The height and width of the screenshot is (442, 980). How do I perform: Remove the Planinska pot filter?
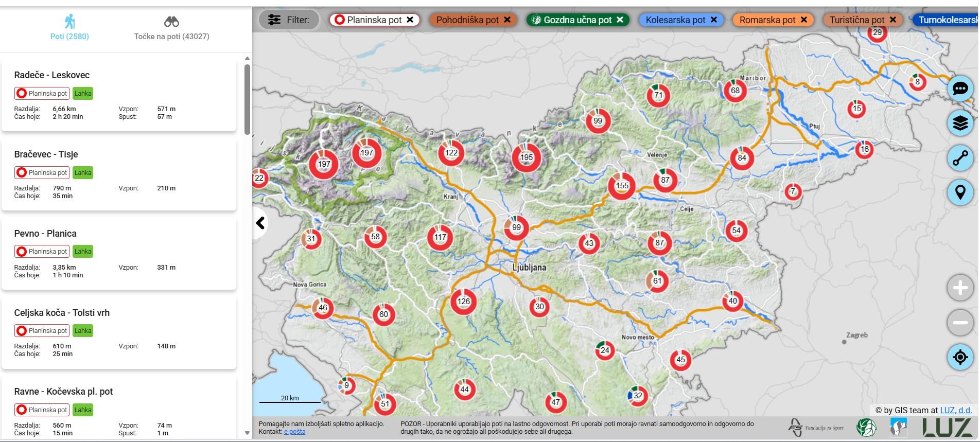pos(410,20)
